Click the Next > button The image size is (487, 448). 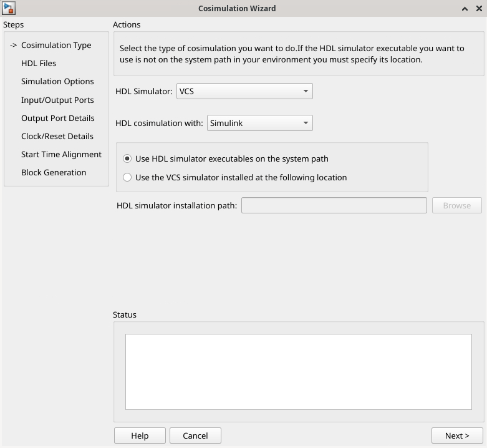pyautogui.click(x=457, y=436)
